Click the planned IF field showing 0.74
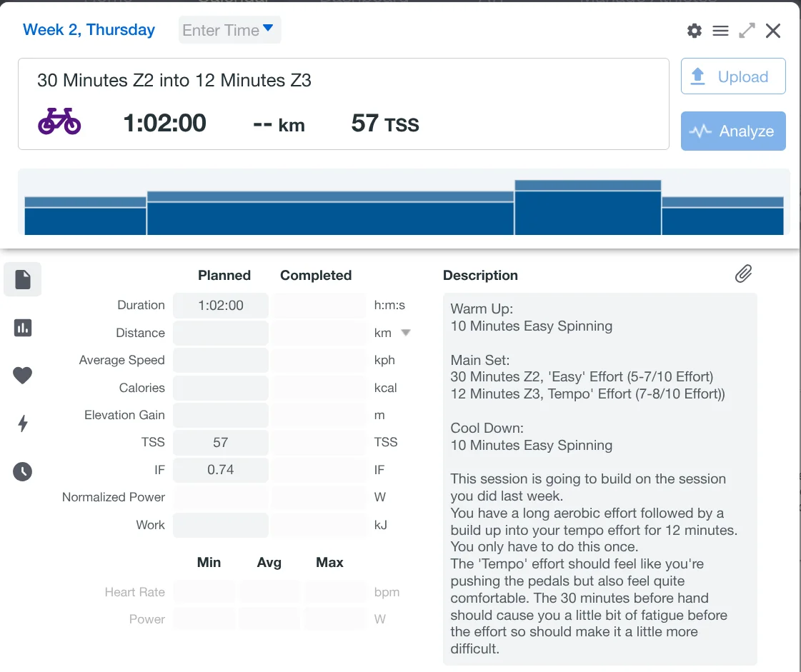Viewport: 801px width, 672px height. click(x=221, y=470)
